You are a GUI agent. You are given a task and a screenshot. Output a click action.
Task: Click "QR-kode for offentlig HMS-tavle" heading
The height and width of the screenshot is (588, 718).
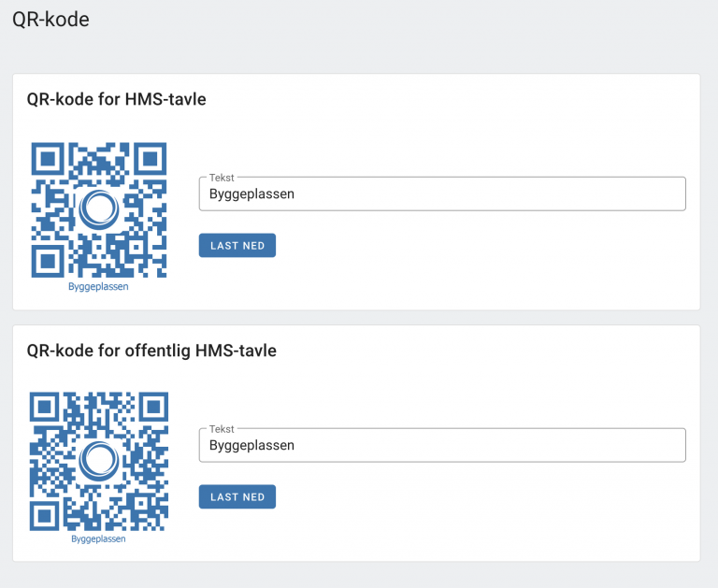(x=151, y=351)
